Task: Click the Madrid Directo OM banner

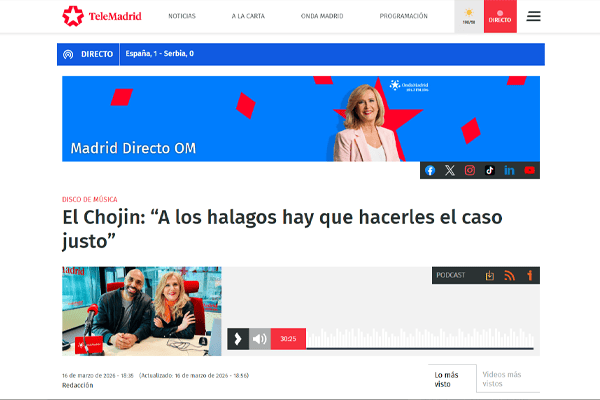Action: (x=301, y=119)
